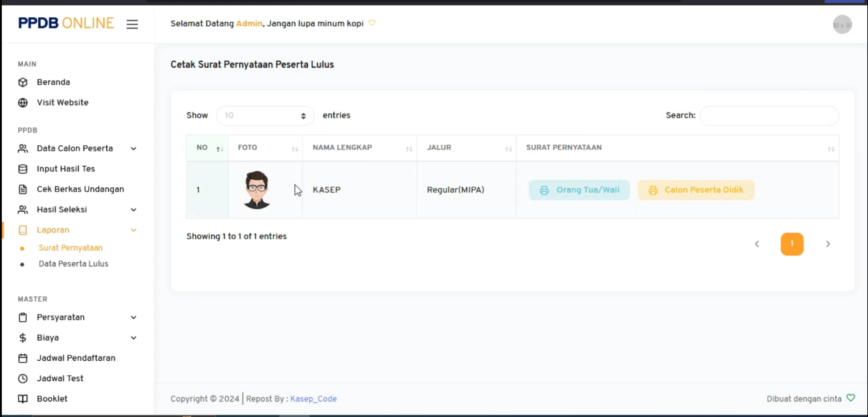This screenshot has height=417, width=868.
Task: Click the Hasil Seleksi users icon
Action: [x=23, y=210]
